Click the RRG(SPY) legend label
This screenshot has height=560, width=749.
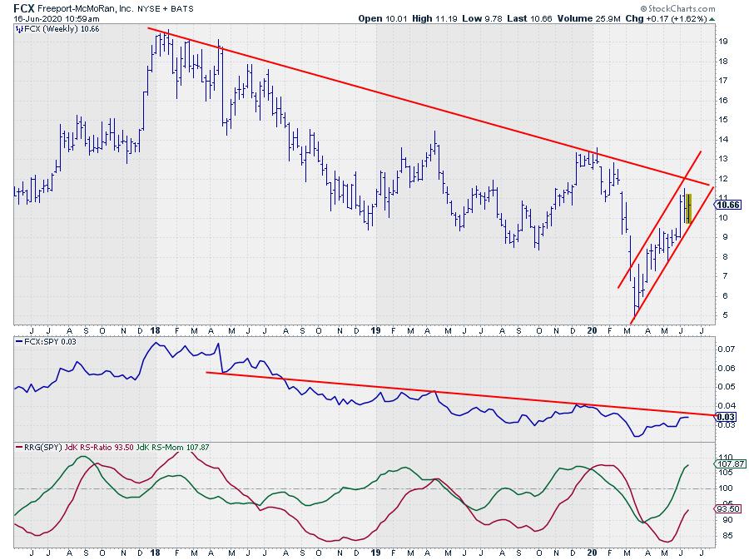(43, 448)
